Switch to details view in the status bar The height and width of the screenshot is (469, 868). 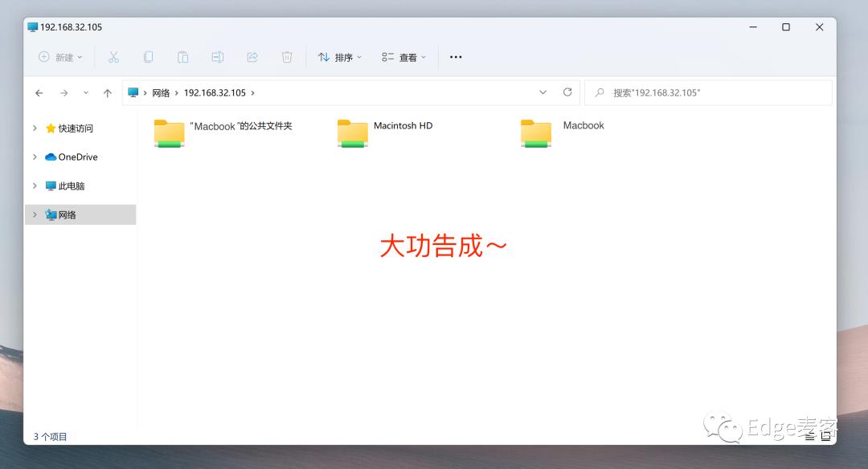[810, 435]
